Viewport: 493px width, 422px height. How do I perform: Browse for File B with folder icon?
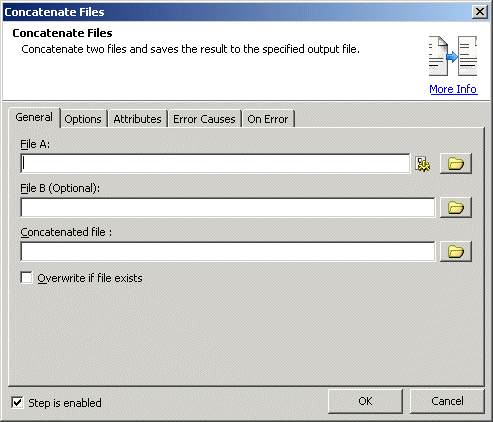pos(456,208)
